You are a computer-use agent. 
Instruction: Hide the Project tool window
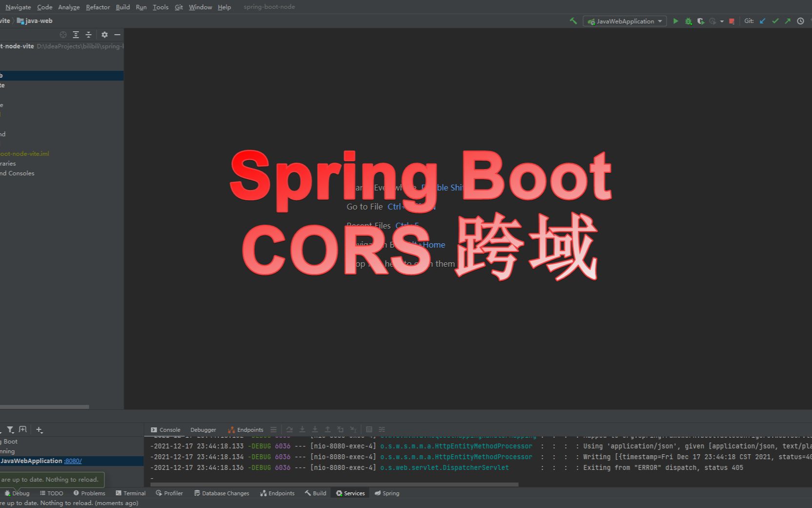[x=117, y=35]
